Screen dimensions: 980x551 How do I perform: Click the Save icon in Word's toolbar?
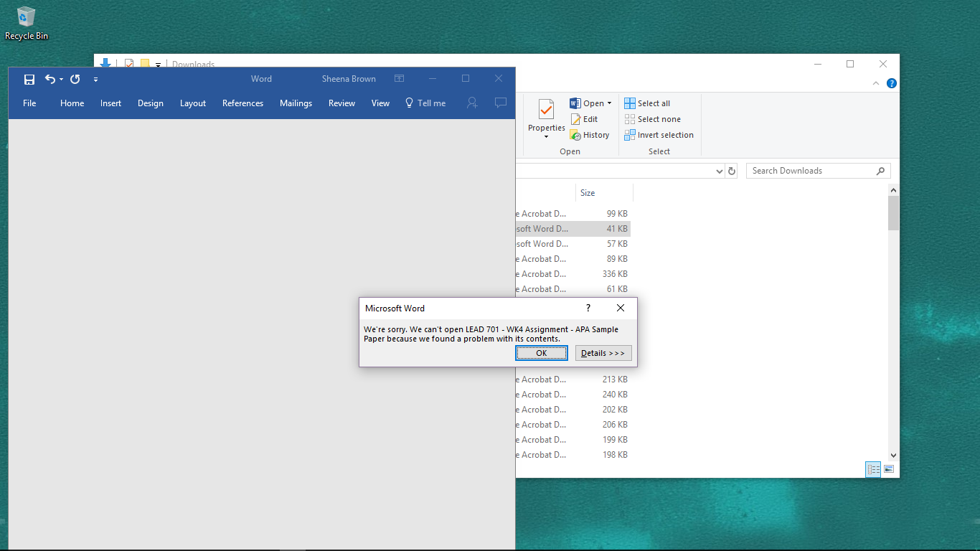coord(29,80)
